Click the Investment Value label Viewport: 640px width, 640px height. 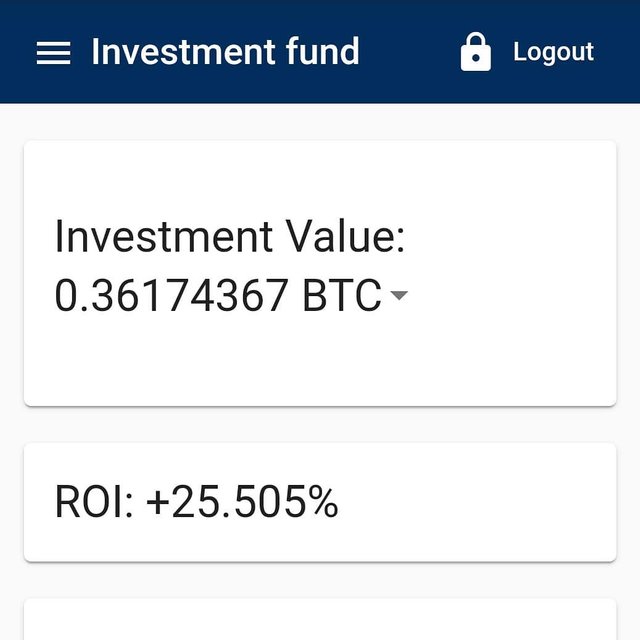pos(229,238)
